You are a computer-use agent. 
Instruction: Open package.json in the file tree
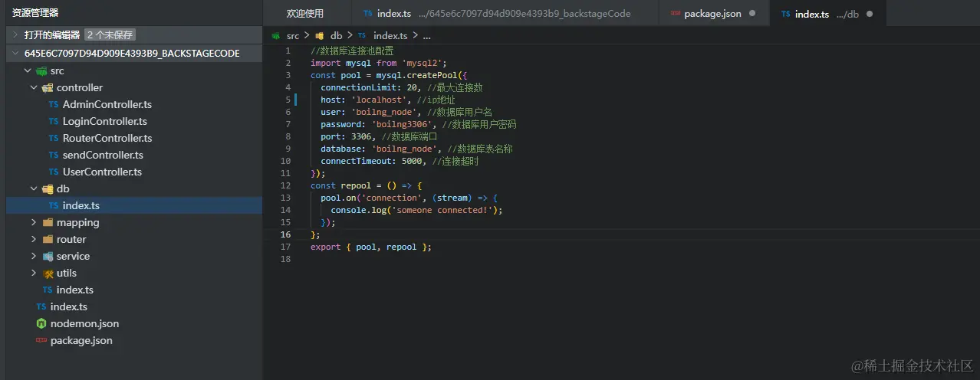click(81, 340)
